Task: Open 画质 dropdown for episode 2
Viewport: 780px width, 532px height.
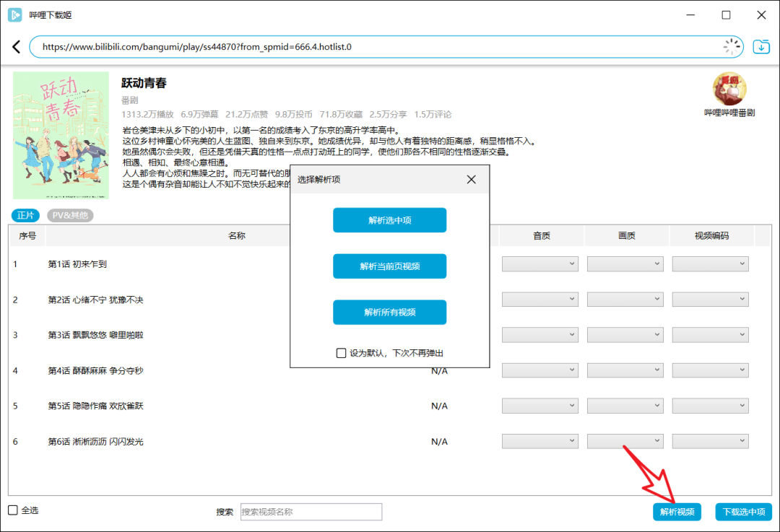Action: [625, 300]
